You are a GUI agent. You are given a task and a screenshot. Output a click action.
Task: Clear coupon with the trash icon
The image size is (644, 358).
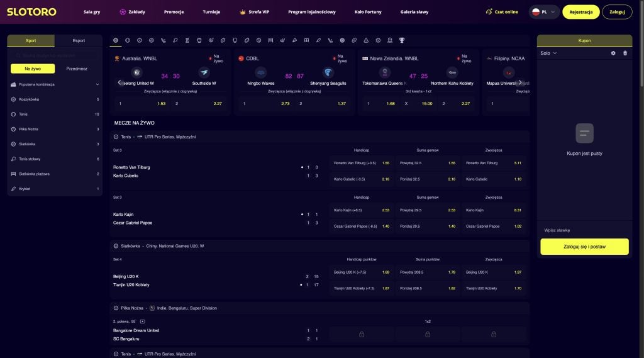625,53
